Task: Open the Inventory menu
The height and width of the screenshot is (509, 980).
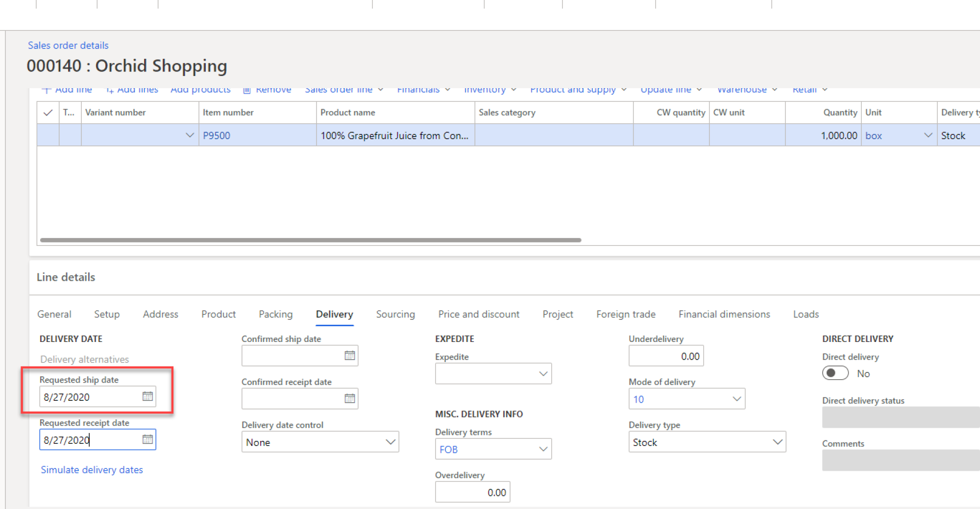Action: [490, 90]
